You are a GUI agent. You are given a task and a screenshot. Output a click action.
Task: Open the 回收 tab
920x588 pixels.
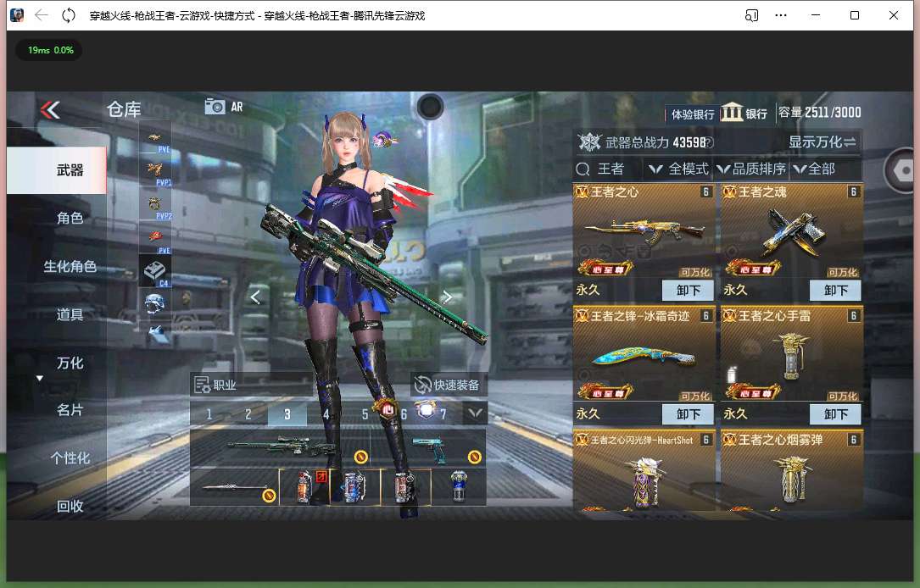pos(70,506)
